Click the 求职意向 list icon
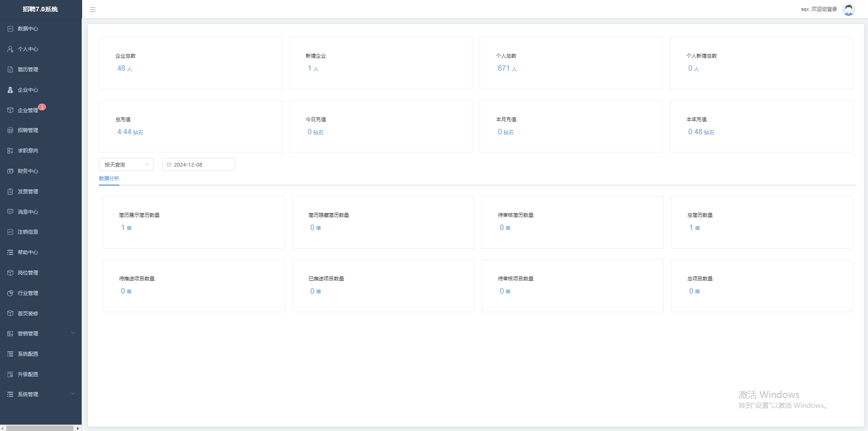The image size is (868, 431). pos(10,151)
